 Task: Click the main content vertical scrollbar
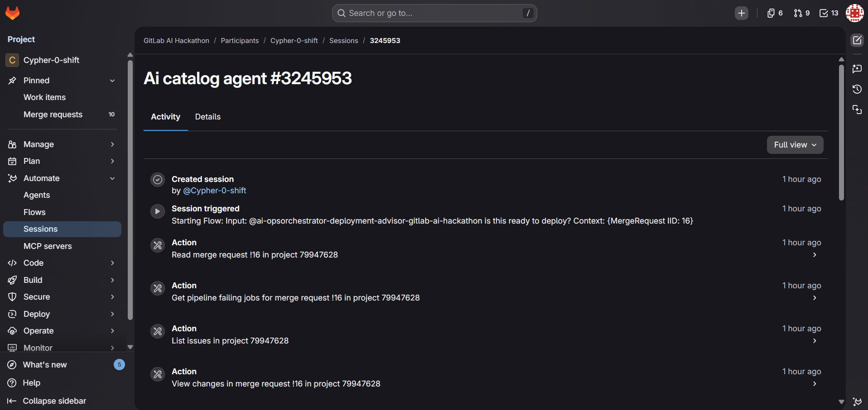click(x=841, y=132)
